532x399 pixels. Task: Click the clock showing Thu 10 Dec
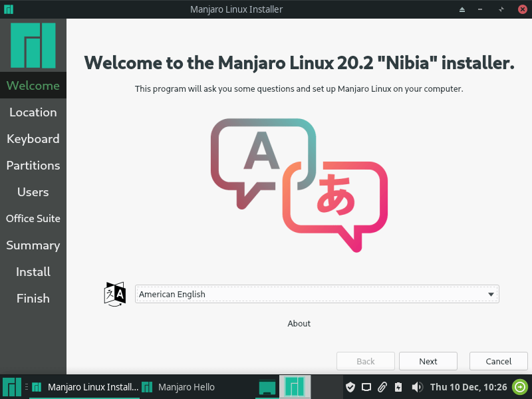pos(468,387)
